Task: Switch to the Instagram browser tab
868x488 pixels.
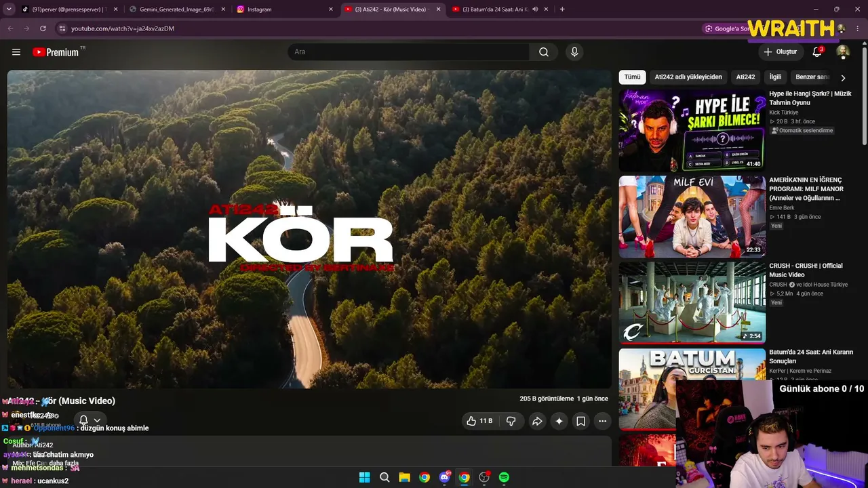Action: click(x=283, y=9)
